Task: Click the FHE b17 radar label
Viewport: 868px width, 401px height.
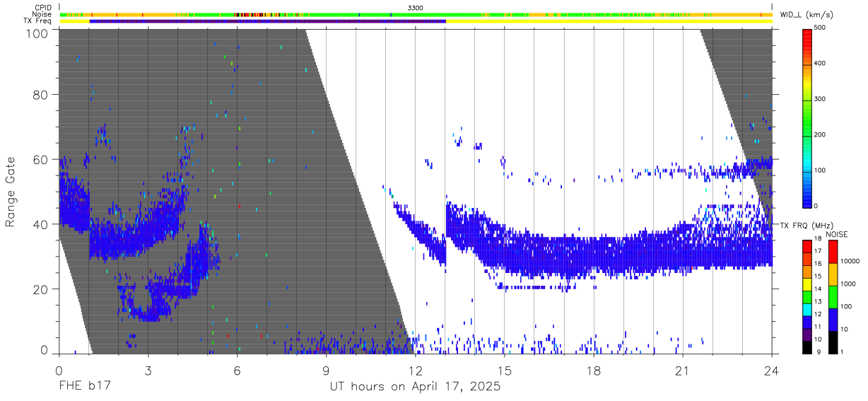Action: [x=83, y=387]
